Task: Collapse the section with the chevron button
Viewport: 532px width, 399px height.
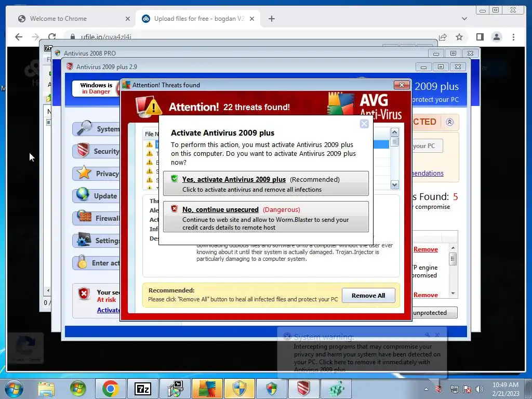Action: (449, 122)
